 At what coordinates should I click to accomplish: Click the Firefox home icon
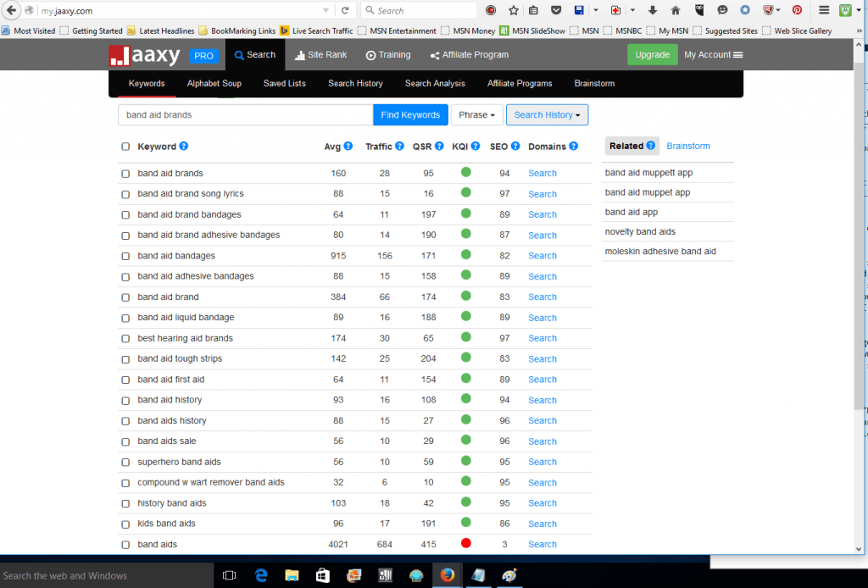tap(676, 11)
